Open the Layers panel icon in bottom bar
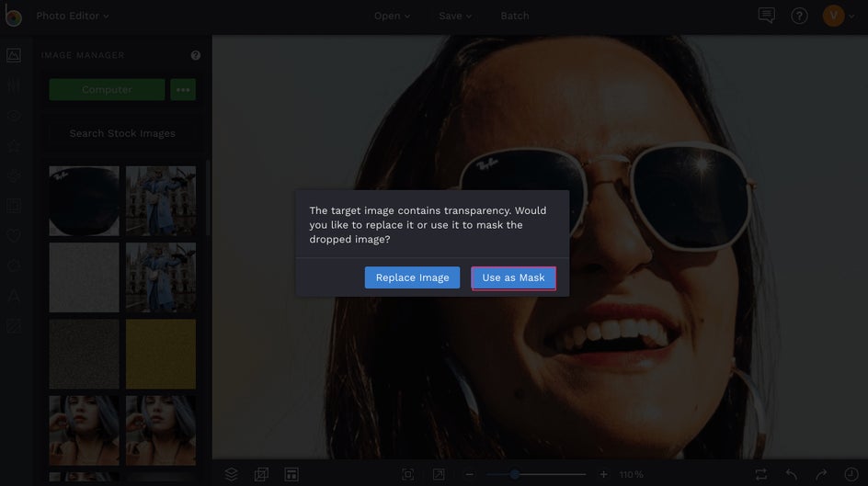 [x=232, y=474]
